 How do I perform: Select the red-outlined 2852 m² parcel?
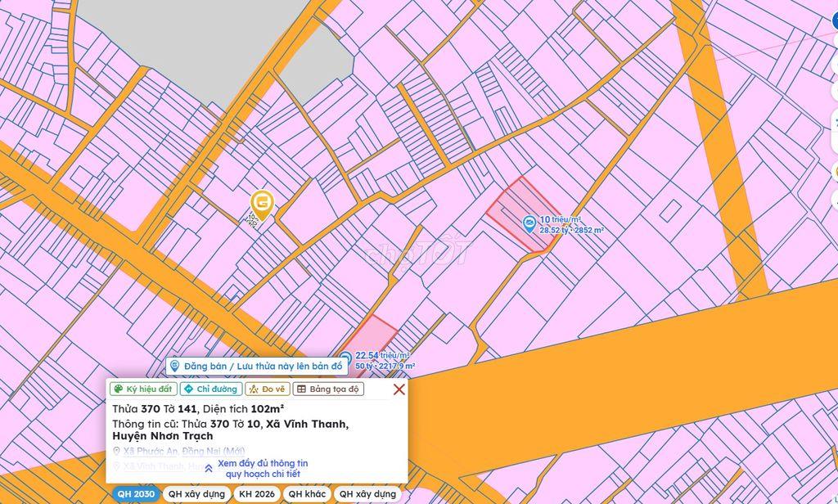[x=523, y=214]
